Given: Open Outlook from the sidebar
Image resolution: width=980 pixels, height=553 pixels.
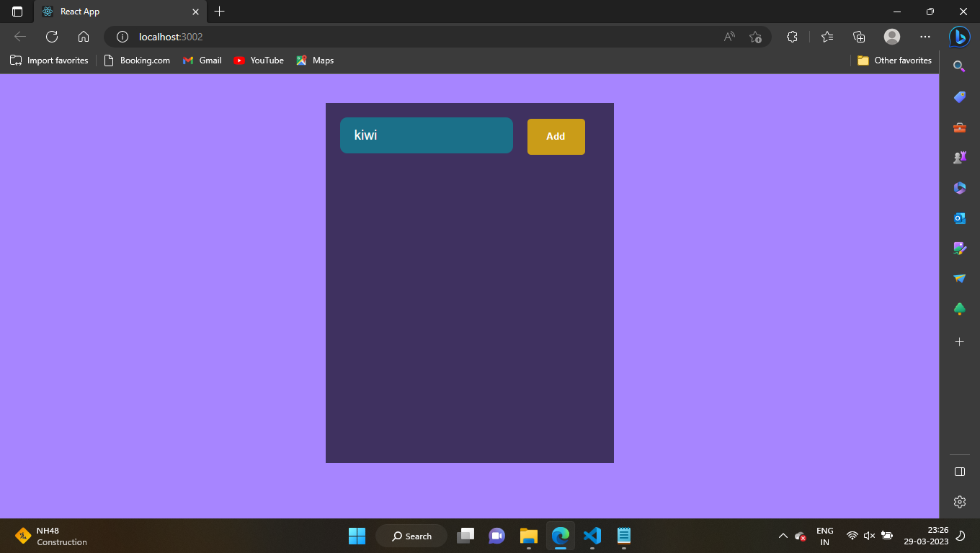Looking at the screenshot, I should pos(959,218).
